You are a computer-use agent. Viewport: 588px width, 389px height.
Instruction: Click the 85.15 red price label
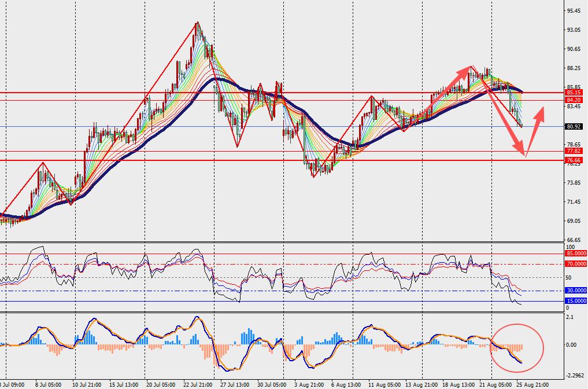tap(574, 93)
